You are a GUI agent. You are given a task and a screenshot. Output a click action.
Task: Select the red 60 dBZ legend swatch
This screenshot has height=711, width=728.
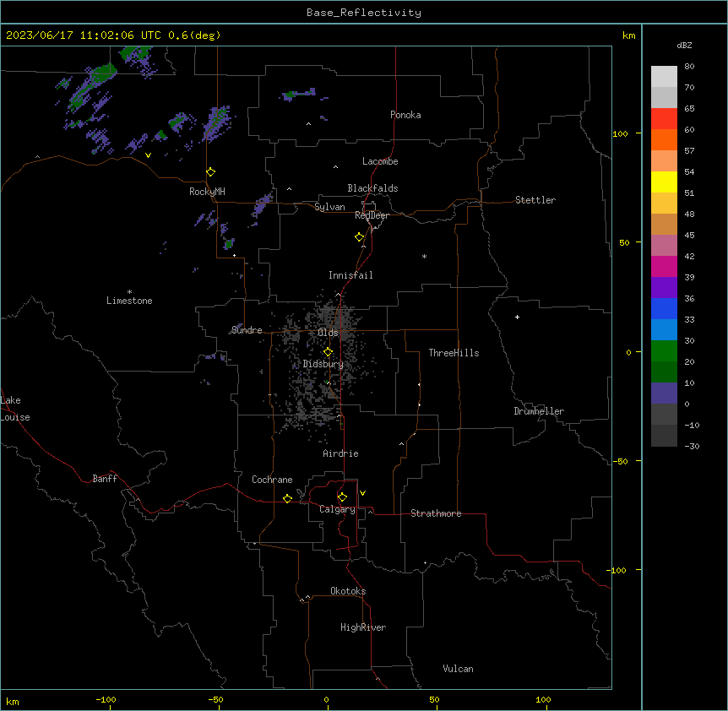click(664, 119)
